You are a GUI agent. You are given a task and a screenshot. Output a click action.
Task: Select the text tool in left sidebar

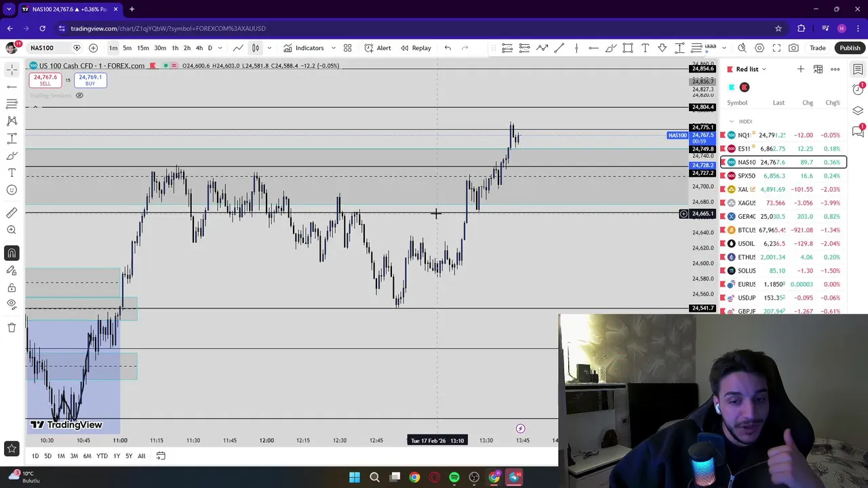click(12, 173)
